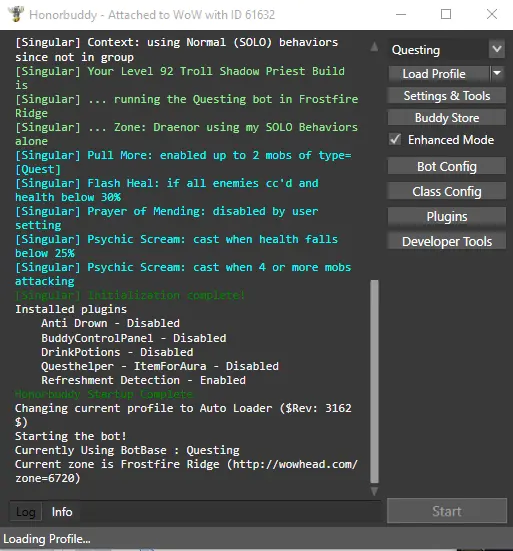The width and height of the screenshot is (513, 551).
Task: Minimize the Honorbuddy window
Action: tap(401, 14)
